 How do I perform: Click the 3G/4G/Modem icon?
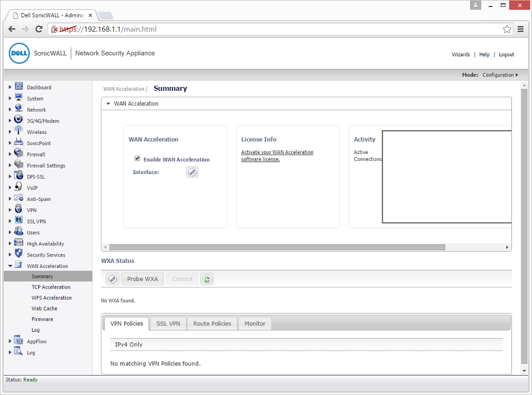(x=19, y=120)
